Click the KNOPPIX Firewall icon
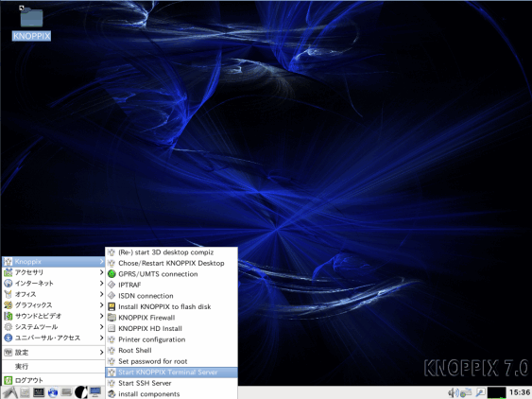The image size is (532, 399). click(112, 318)
